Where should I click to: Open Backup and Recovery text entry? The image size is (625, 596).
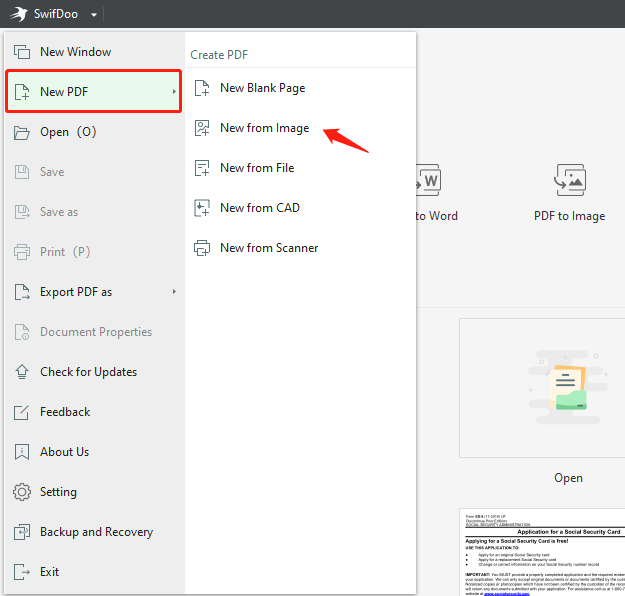tap(96, 532)
